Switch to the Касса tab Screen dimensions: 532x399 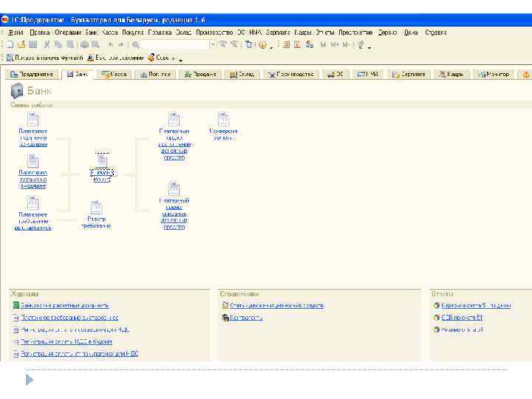tap(115, 75)
